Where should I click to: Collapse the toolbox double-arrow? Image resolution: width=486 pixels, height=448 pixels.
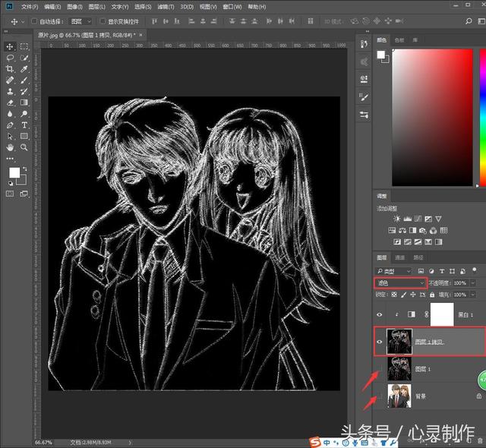6,32
